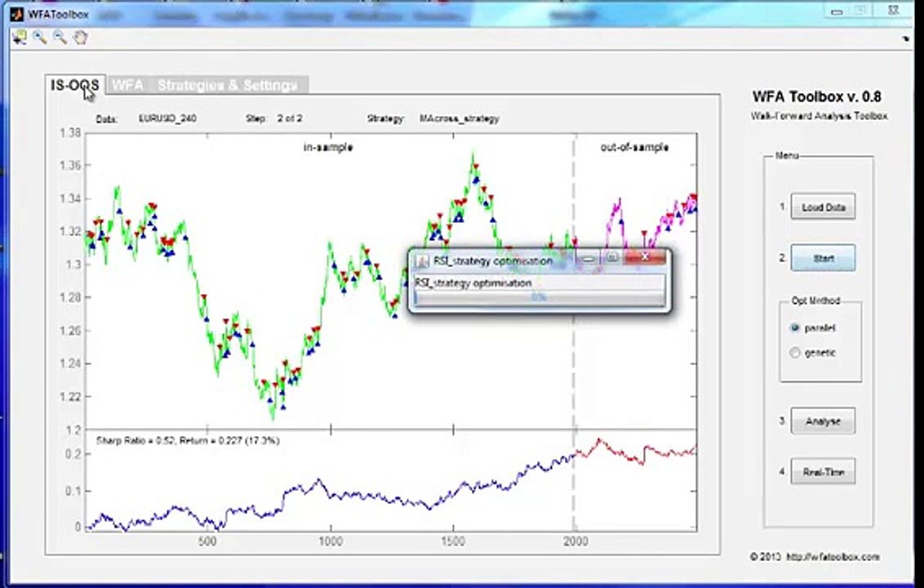Click the MATLAB icon in WFAToolbox title bar
Screen dimensions: 924x588
coord(16,14)
